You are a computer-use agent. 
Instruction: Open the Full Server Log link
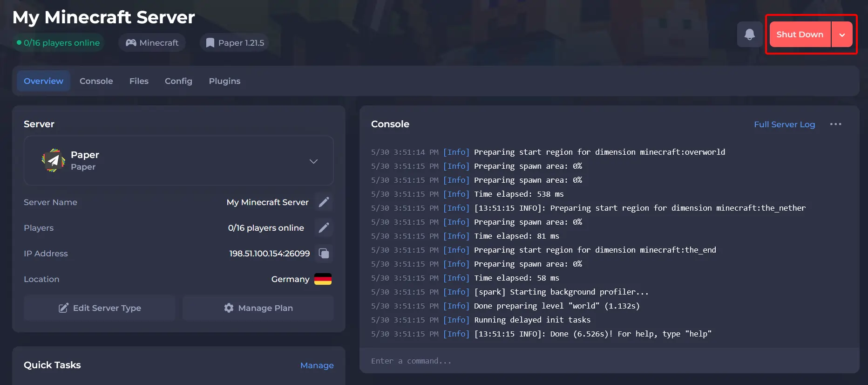pos(785,124)
